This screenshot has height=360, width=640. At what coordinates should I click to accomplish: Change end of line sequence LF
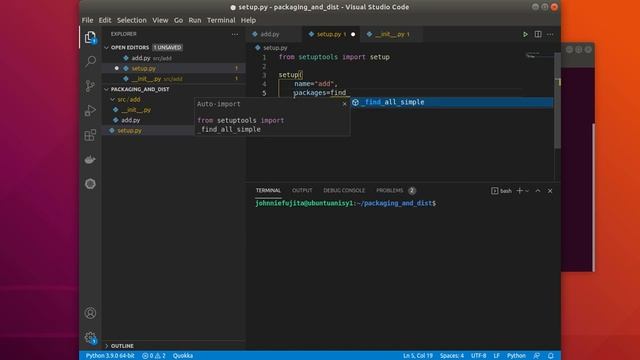(496, 356)
